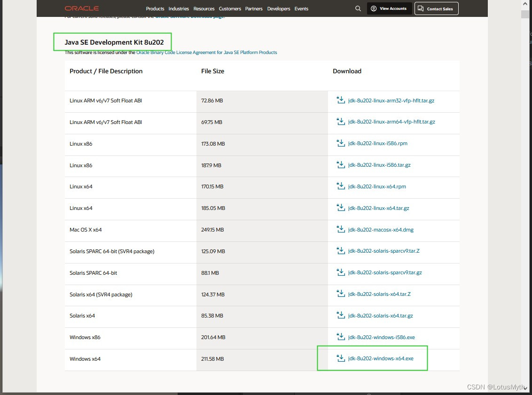The image size is (532, 395).
Task: Click download icon for jdk-8u202-windows-x64.exe
Action: (341, 358)
